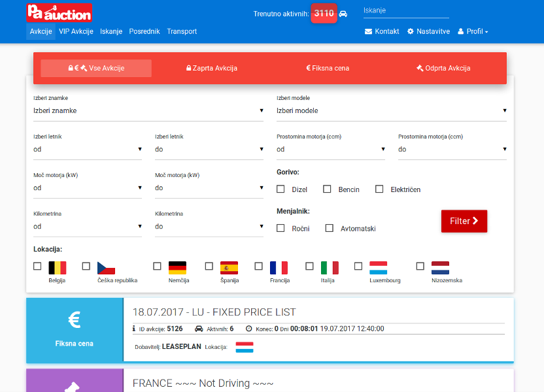Select the Fiksna cena tab

click(x=327, y=68)
